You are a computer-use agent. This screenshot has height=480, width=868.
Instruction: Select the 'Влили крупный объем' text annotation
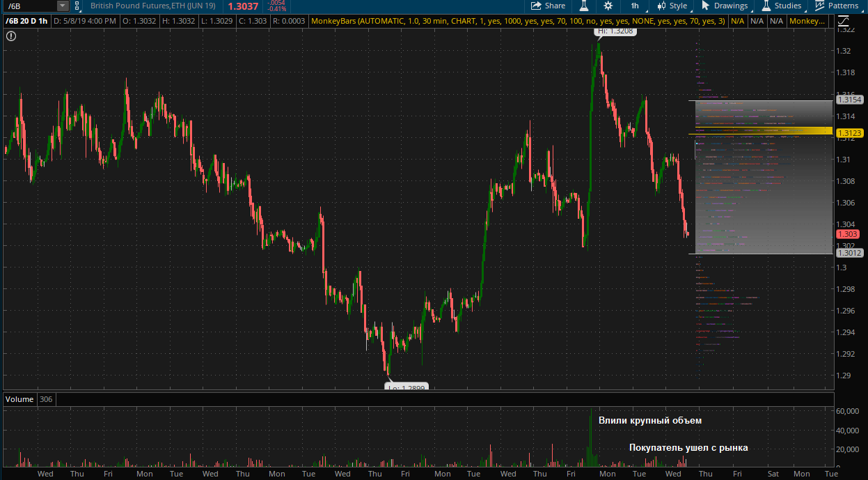[x=650, y=421]
